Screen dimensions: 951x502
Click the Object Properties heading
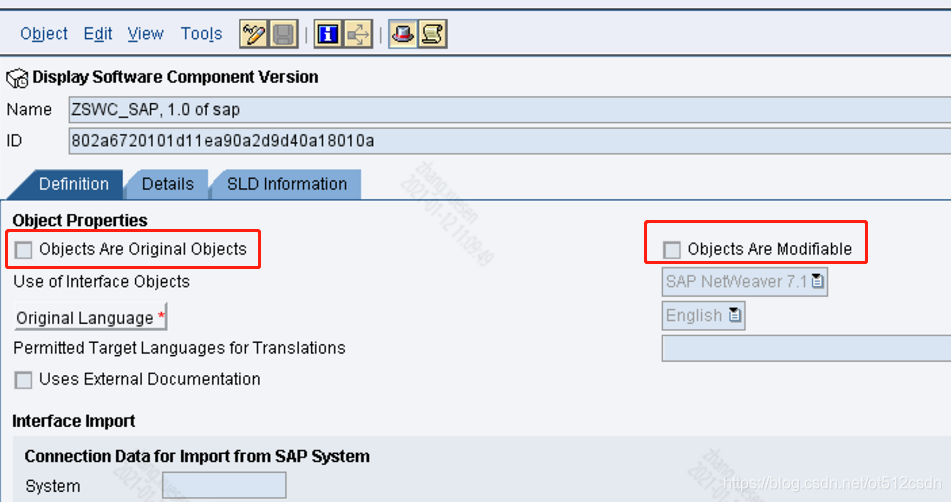(80, 220)
